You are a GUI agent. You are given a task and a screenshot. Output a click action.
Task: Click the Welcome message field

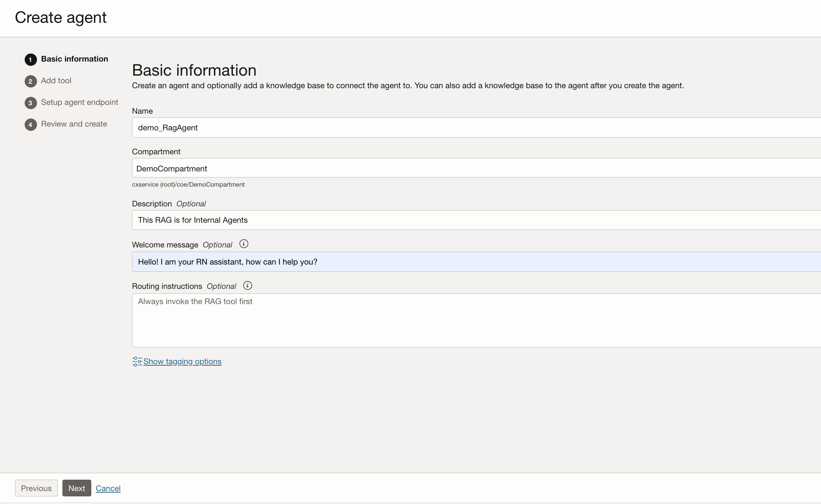tap(476, 262)
